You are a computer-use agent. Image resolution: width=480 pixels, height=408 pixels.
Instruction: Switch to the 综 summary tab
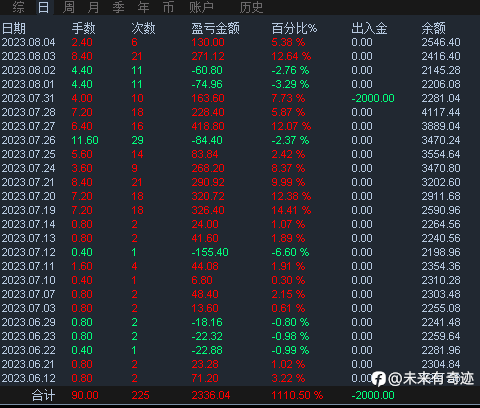pyautogui.click(x=18, y=7)
